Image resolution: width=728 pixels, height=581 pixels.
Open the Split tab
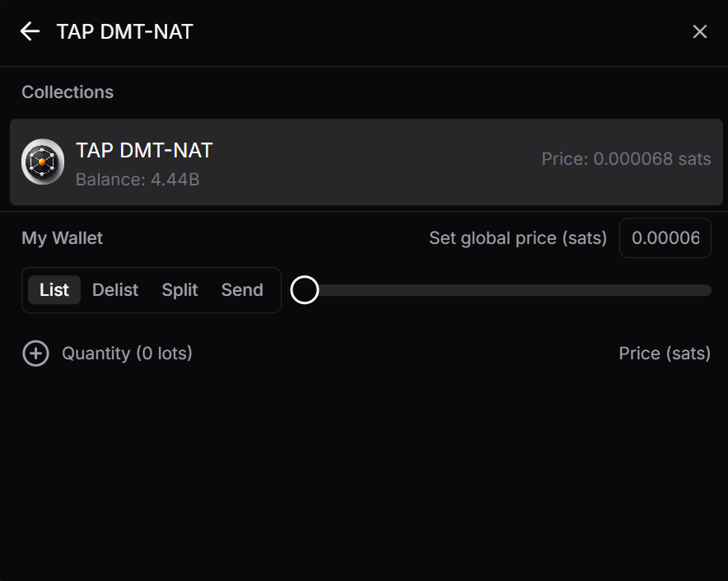[180, 290]
